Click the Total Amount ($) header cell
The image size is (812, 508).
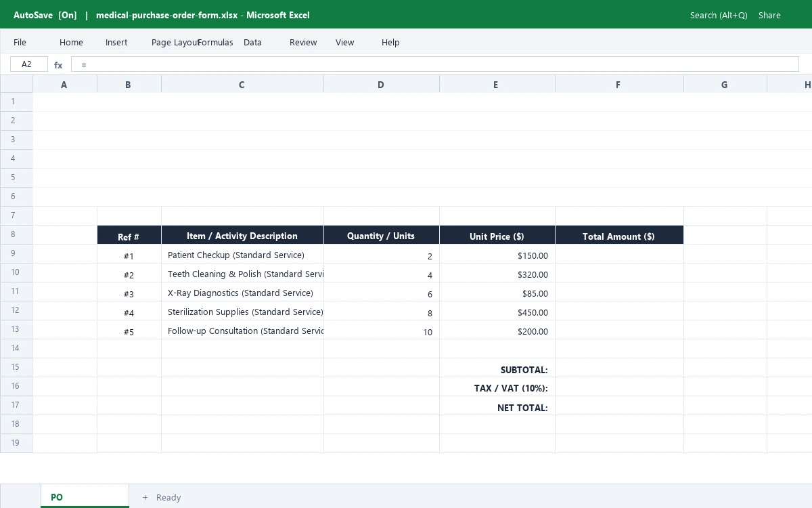pyautogui.click(x=619, y=235)
